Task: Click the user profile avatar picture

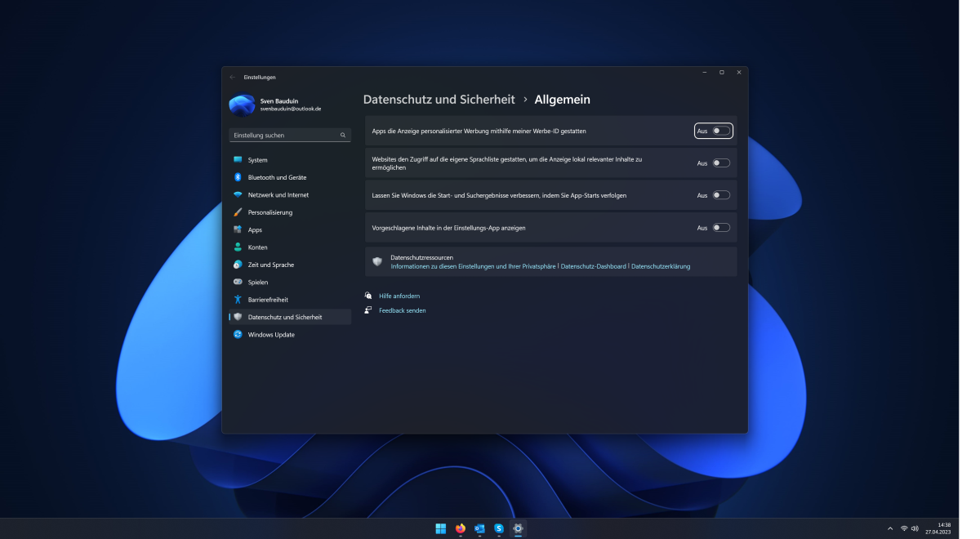Action: point(242,105)
